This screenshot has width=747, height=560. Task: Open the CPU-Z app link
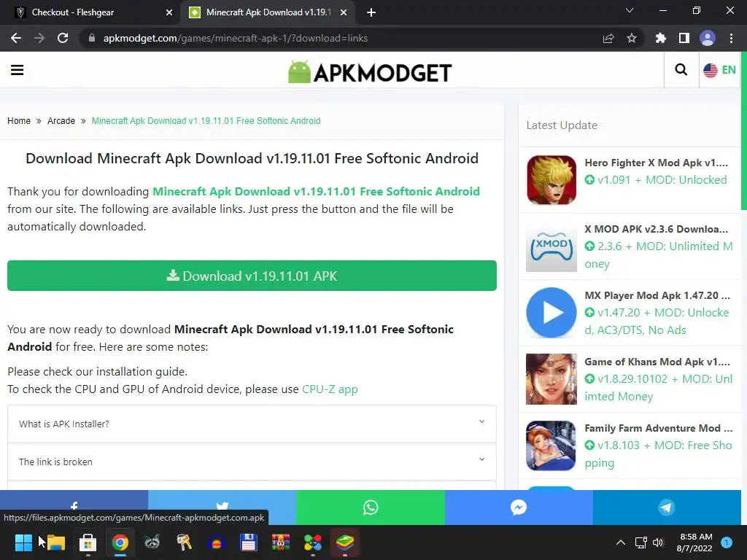coord(330,389)
